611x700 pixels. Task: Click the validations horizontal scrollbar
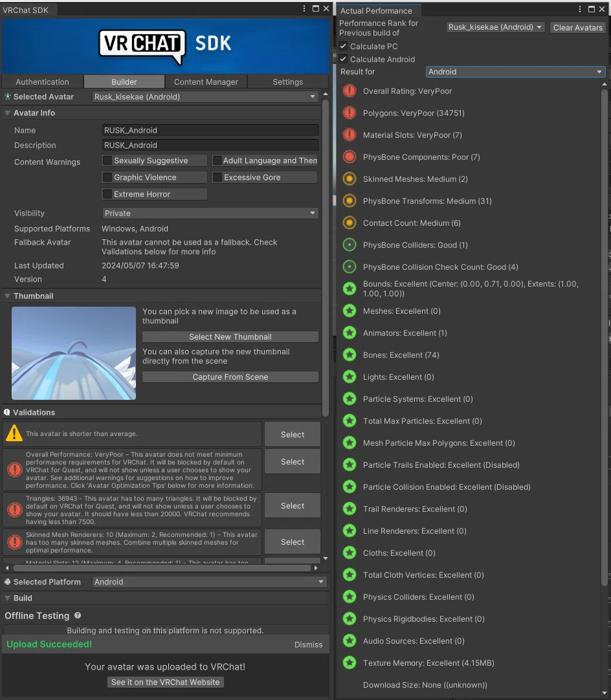click(x=162, y=568)
